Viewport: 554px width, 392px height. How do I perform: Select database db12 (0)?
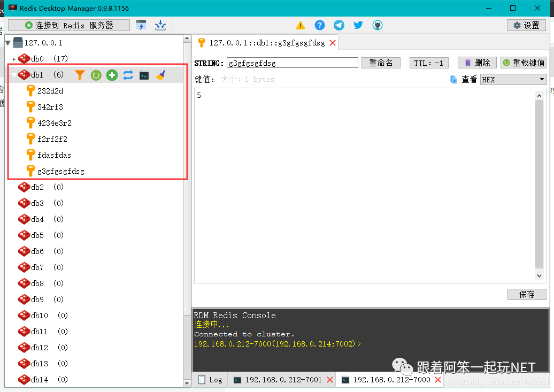point(49,348)
